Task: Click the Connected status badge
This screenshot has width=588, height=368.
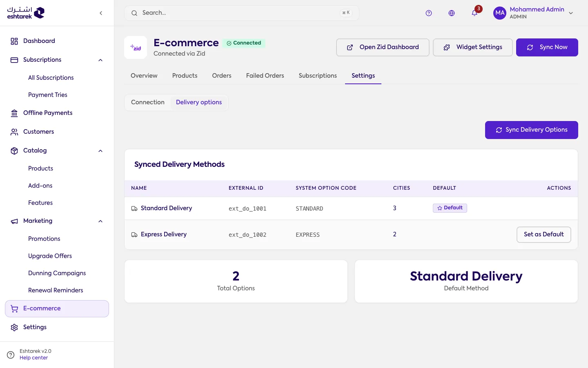Action: coord(244,43)
